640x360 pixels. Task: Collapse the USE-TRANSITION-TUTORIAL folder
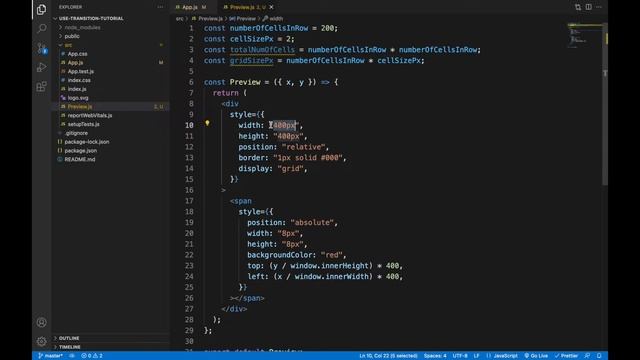[91, 18]
